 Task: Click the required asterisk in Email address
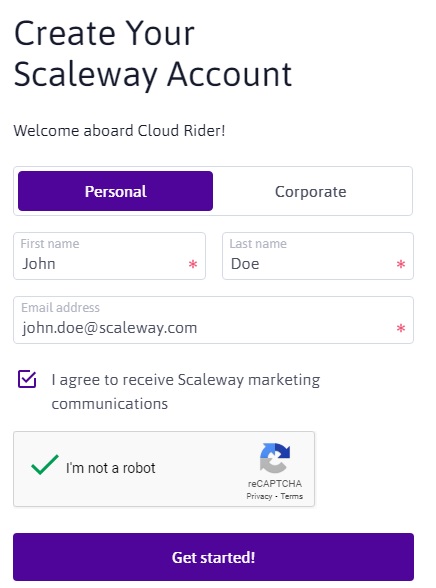(x=401, y=328)
